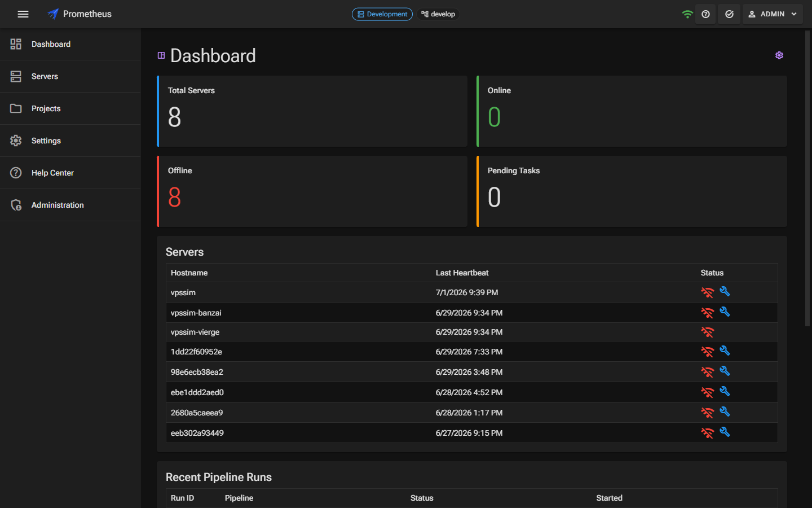The image size is (812, 508).
Task: Open Servers in sidebar
Action: [x=70, y=76]
